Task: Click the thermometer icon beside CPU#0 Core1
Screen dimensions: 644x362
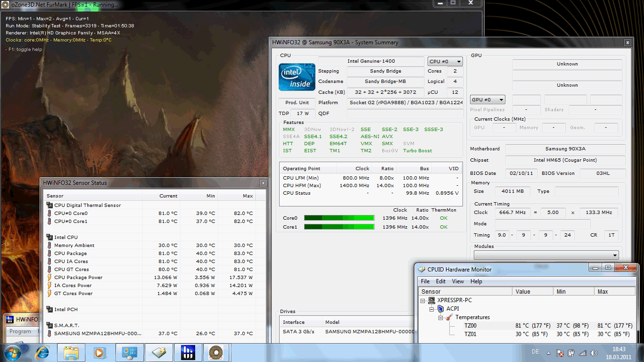Action: tap(50, 221)
